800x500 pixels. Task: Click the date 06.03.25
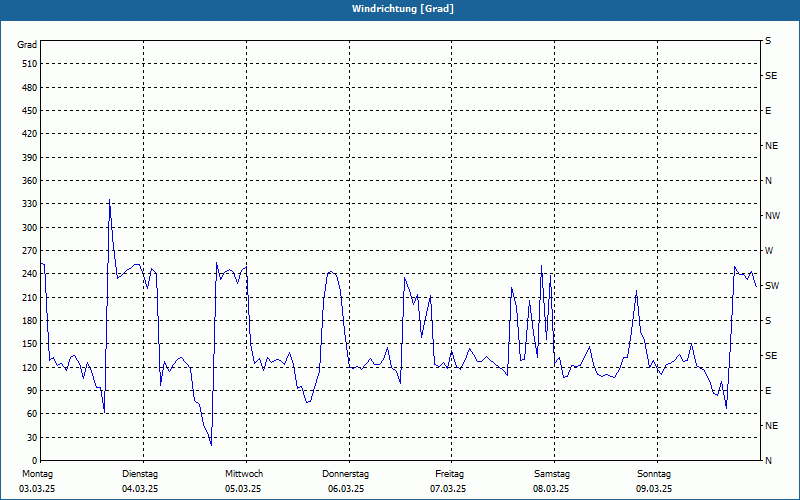pos(346,489)
